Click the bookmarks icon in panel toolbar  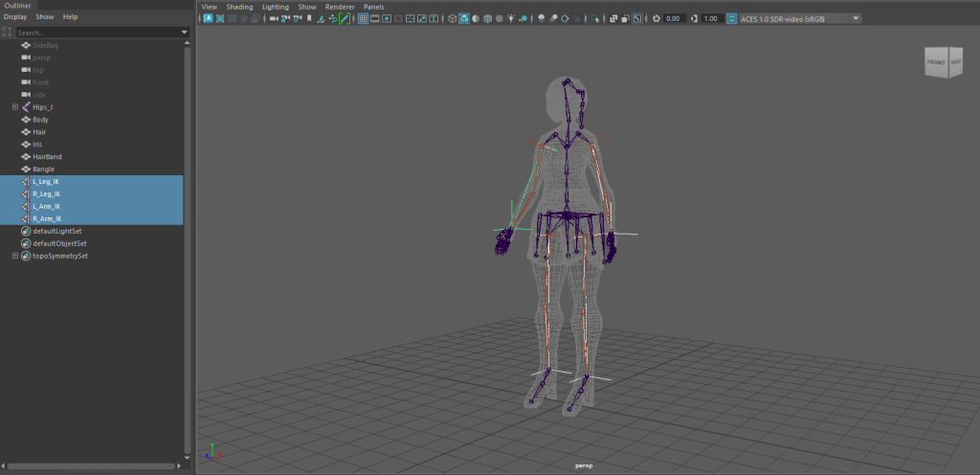click(309, 18)
